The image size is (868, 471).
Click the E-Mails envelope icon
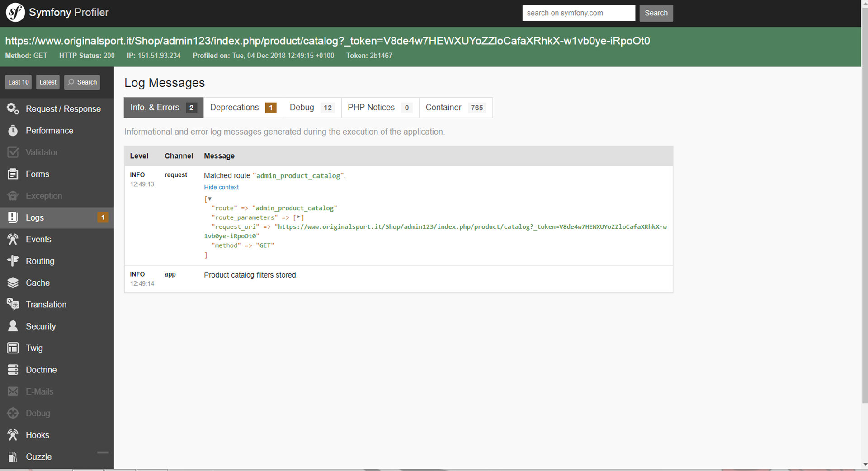[x=13, y=391]
